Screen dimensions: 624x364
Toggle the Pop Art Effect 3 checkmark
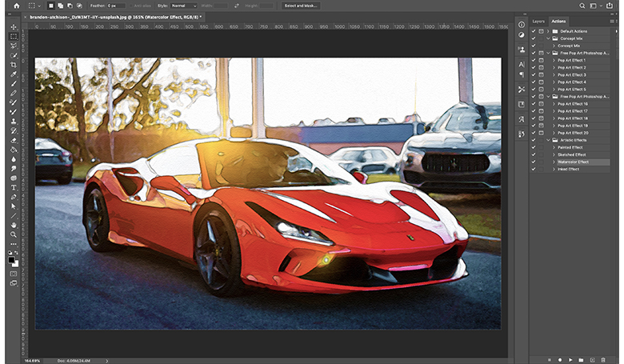pos(534,74)
